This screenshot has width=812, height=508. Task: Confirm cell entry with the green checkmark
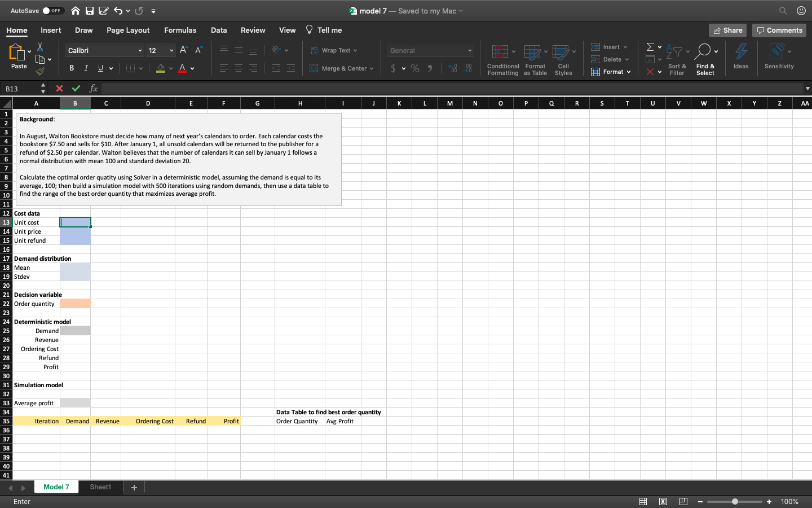(x=76, y=88)
